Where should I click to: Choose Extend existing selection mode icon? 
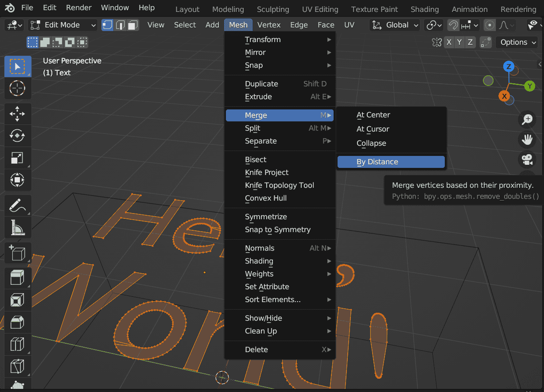[x=45, y=43]
